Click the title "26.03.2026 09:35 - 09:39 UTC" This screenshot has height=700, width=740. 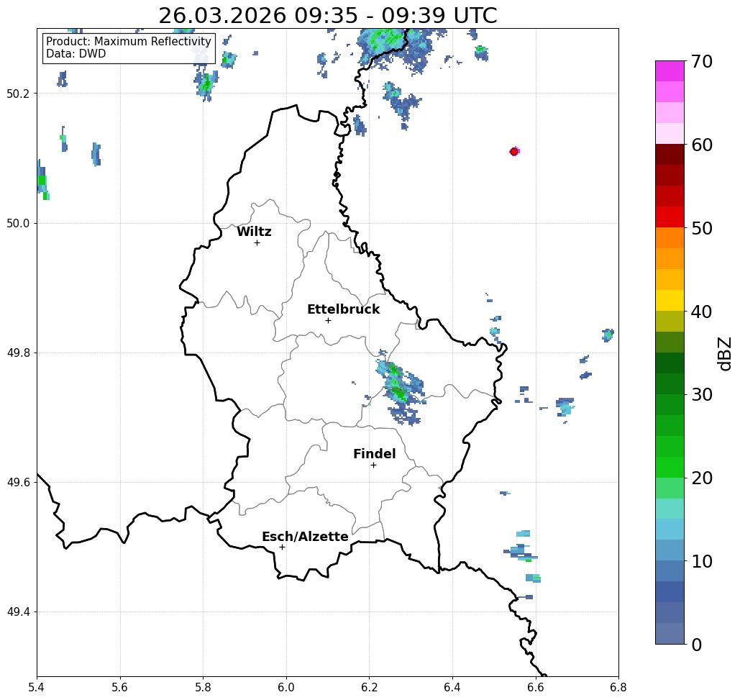click(327, 16)
